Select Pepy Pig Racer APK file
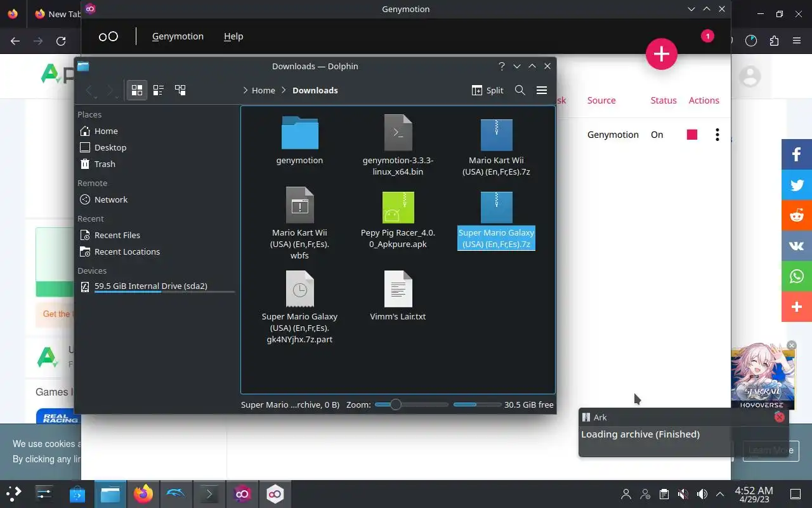The height and width of the screenshot is (508, 812). click(x=398, y=219)
